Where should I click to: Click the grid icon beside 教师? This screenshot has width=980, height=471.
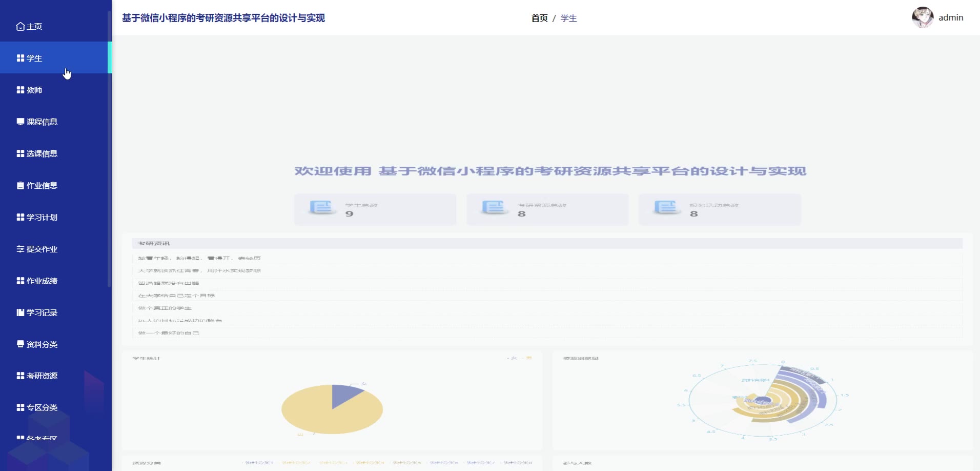click(21, 90)
